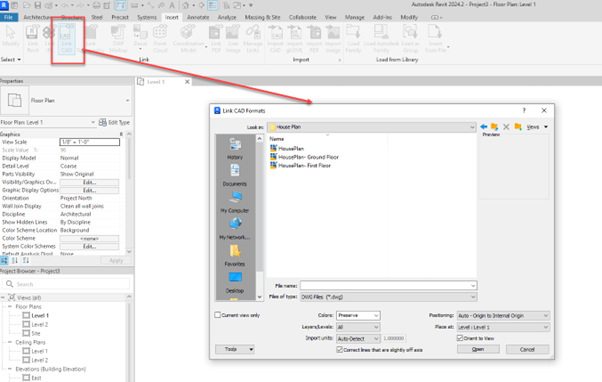Click the Import PDF ribbon icon
The width and height of the screenshot is (602, 382).
coord(314,38)
